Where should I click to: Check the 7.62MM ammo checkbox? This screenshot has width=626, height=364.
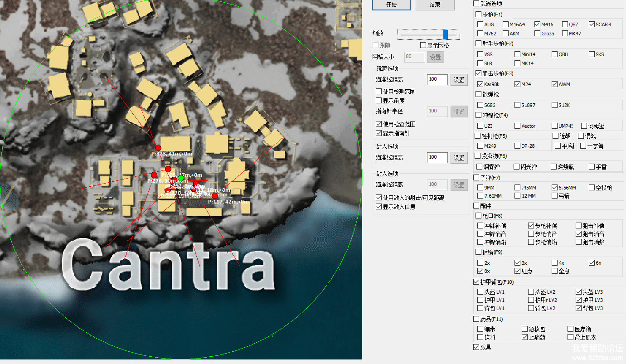[480, 196]
